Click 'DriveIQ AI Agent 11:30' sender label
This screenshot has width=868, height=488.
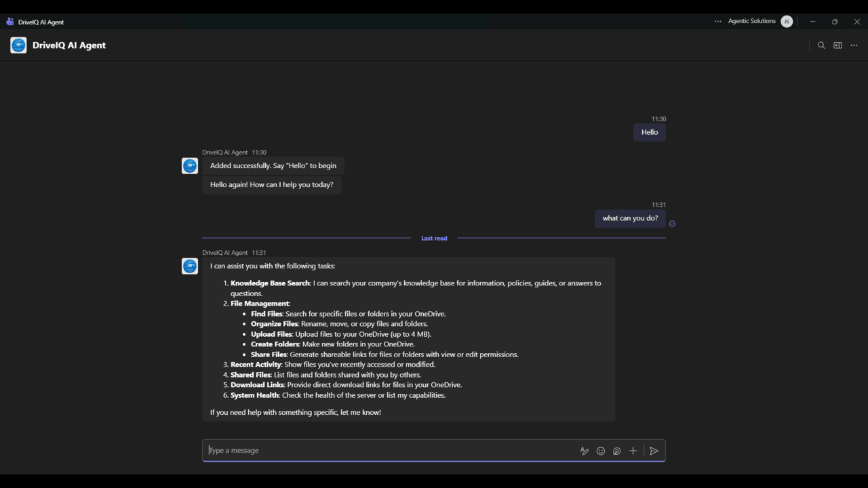(234, 152)
